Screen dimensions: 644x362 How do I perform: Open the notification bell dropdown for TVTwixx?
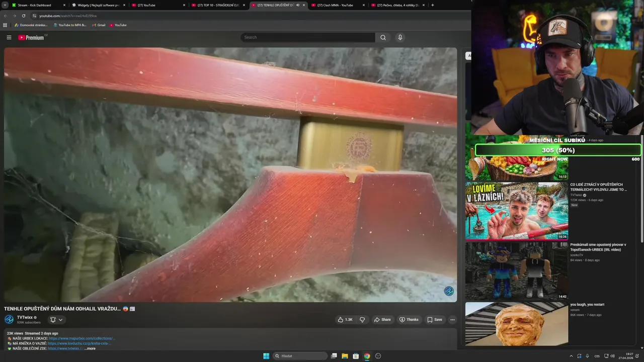(x=56, y=320)
